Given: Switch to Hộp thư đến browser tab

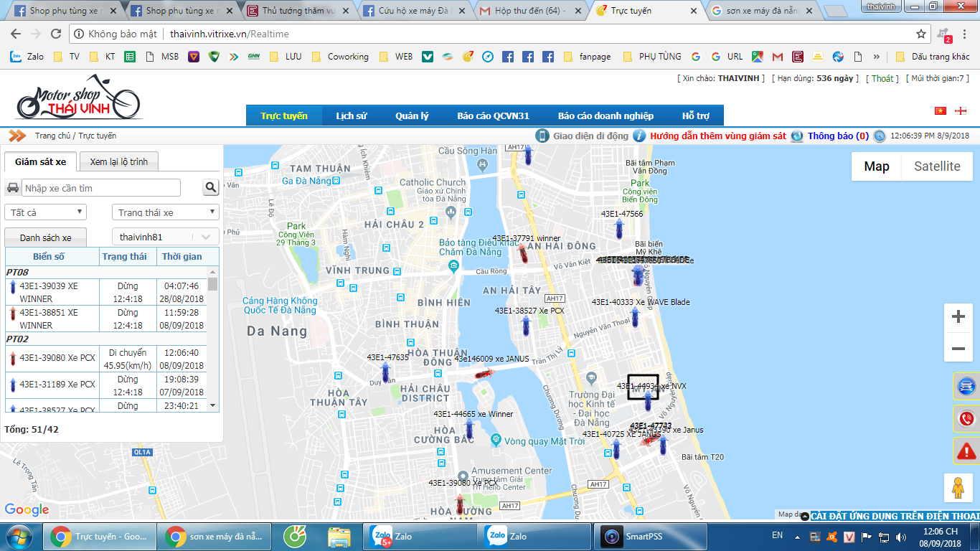Looking at the screenshot, I should [529, 11].
